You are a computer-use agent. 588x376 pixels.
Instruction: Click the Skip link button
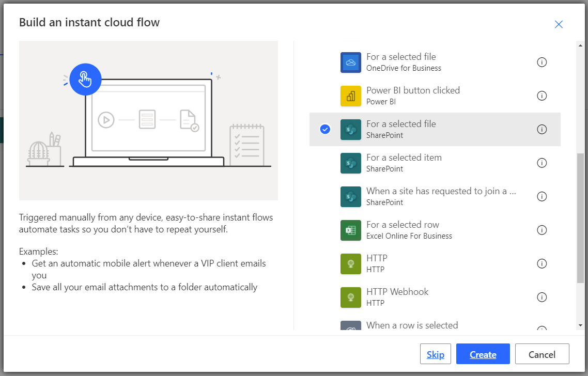(436, 354)
